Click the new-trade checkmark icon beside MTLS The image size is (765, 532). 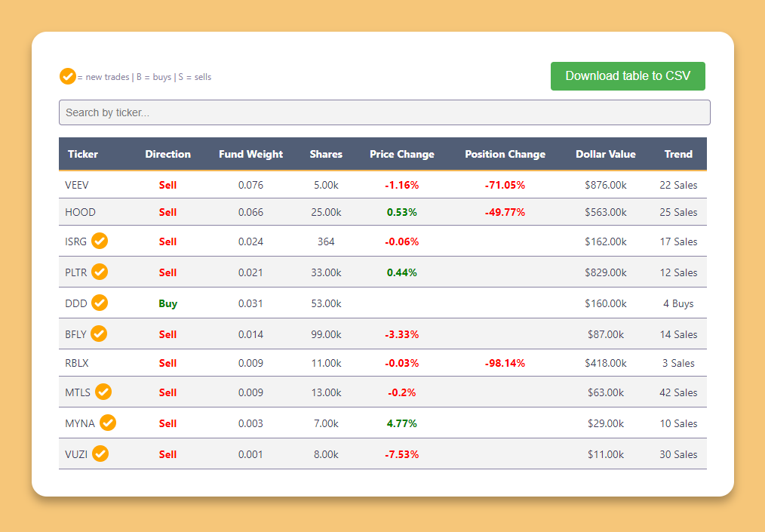103,392
